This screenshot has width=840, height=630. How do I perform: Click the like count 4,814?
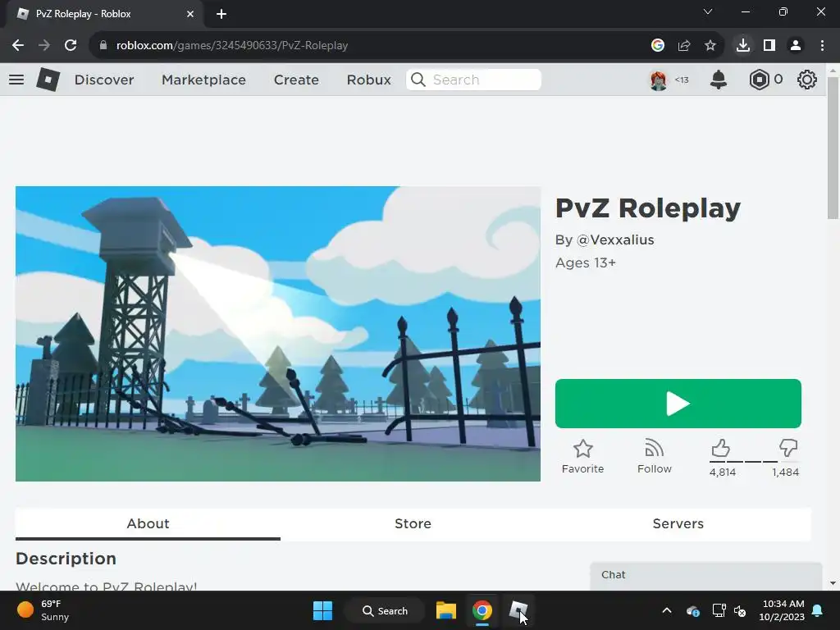coord(723,472)
